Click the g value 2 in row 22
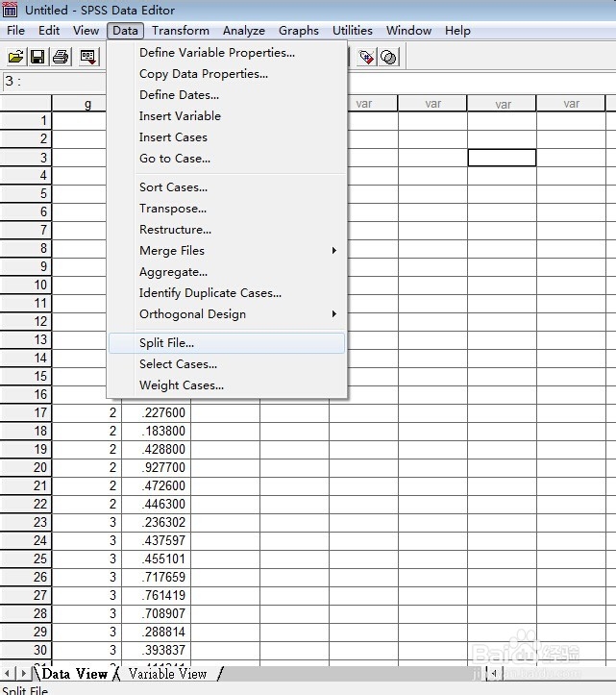This screenshot has height=695, width=616. point(86,505)
